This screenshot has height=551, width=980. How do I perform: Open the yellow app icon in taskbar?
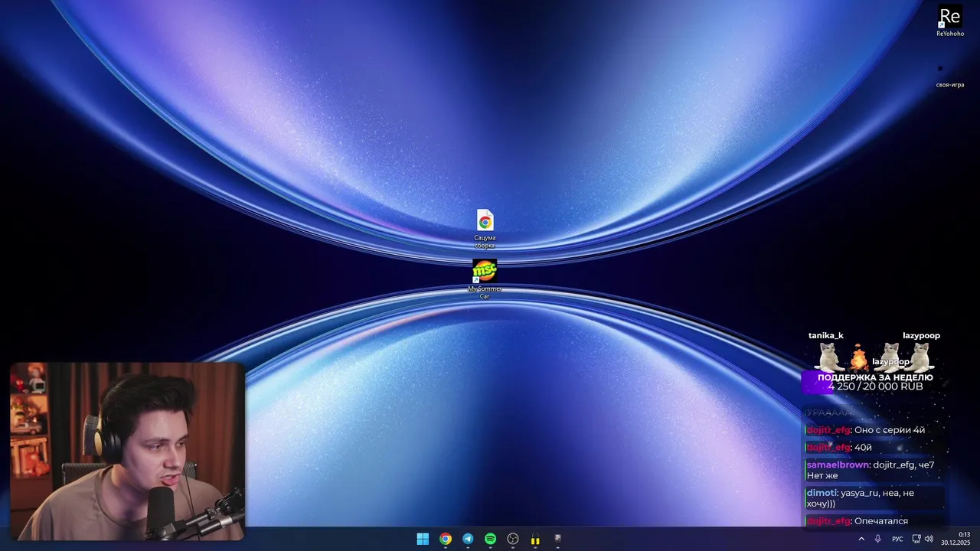click(535, 539)
